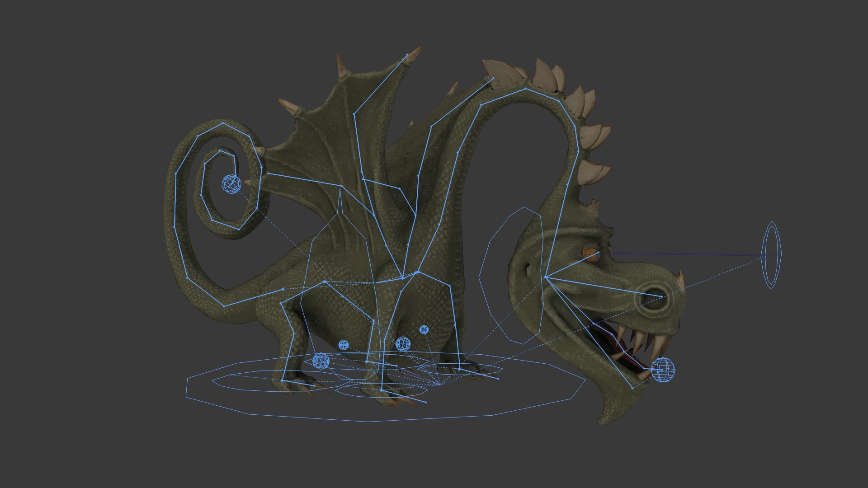The image size is (868, 488).
Task: Select the small sphere control under the belly
Action: click(344, 346)
